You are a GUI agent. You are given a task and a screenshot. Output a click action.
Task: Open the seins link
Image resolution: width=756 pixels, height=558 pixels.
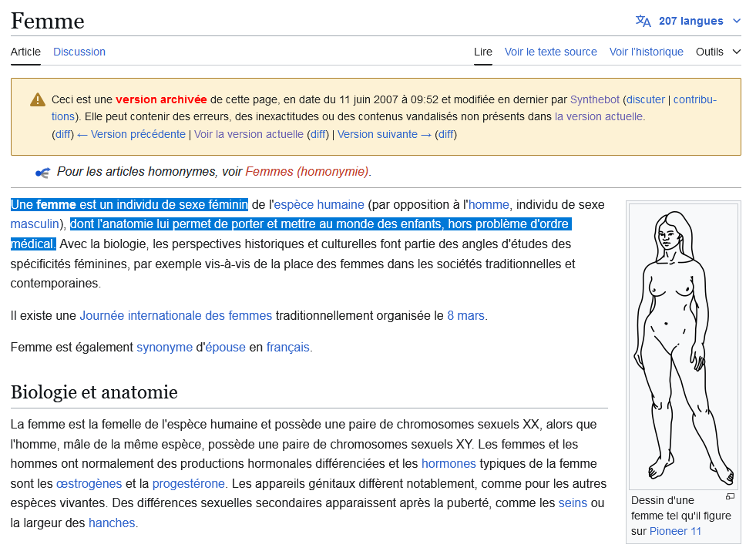point(573,503)
